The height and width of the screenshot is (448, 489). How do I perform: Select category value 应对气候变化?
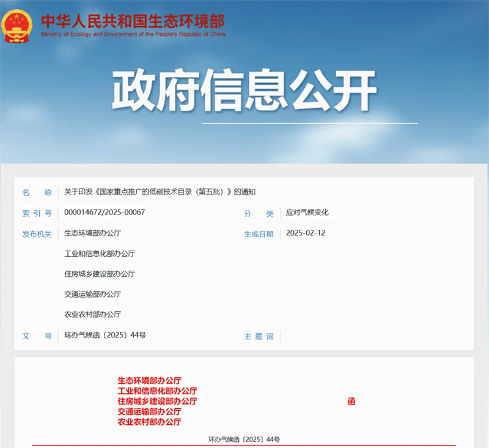[x=307, y=212]
